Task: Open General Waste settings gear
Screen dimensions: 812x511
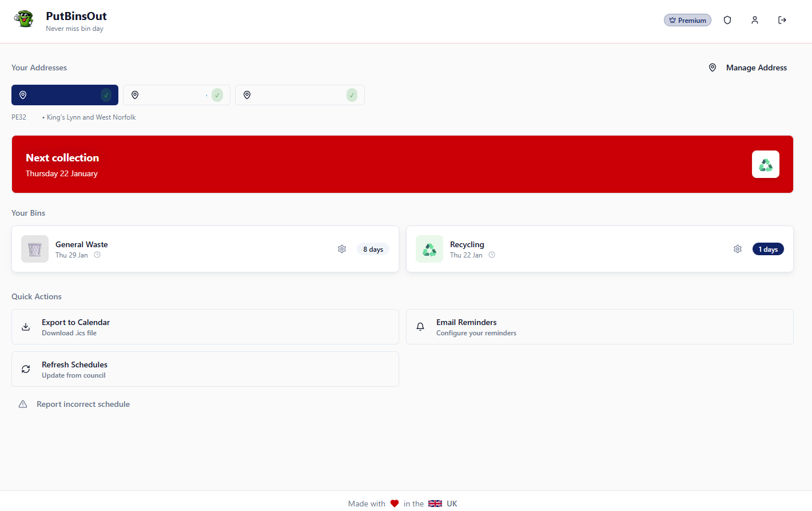Action: [342, 249]
